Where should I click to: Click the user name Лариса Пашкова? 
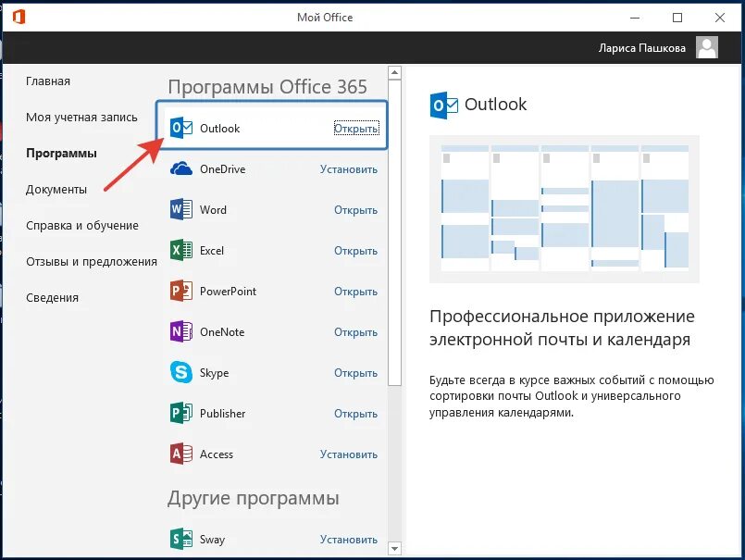coord(642,48)
